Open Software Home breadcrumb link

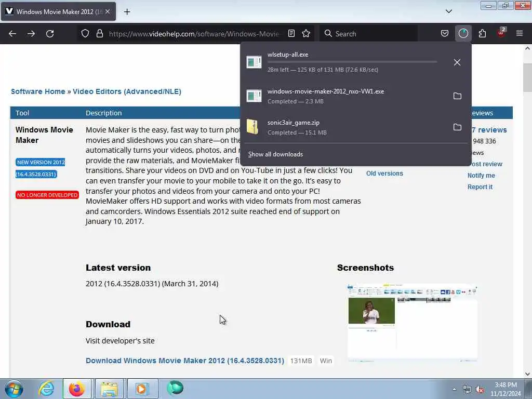(x=38, y=91)
